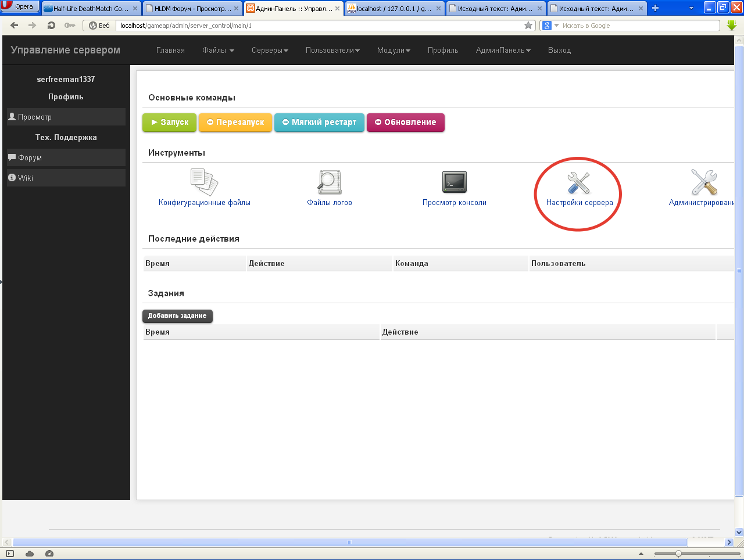This screenshot has width=744, height=560.
Task: Expand the Серверы dropdown menu
Action: coord(270,51)
